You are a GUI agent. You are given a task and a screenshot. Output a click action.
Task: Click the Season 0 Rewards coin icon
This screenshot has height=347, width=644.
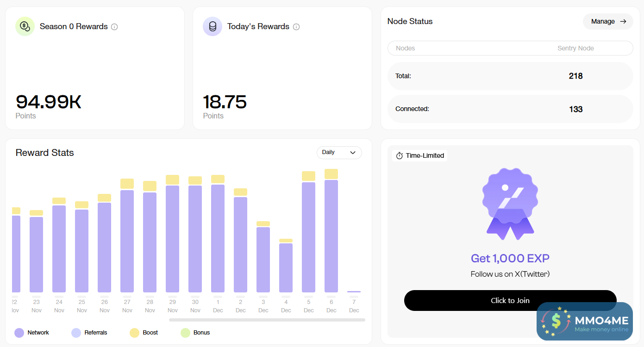(25, 26)
